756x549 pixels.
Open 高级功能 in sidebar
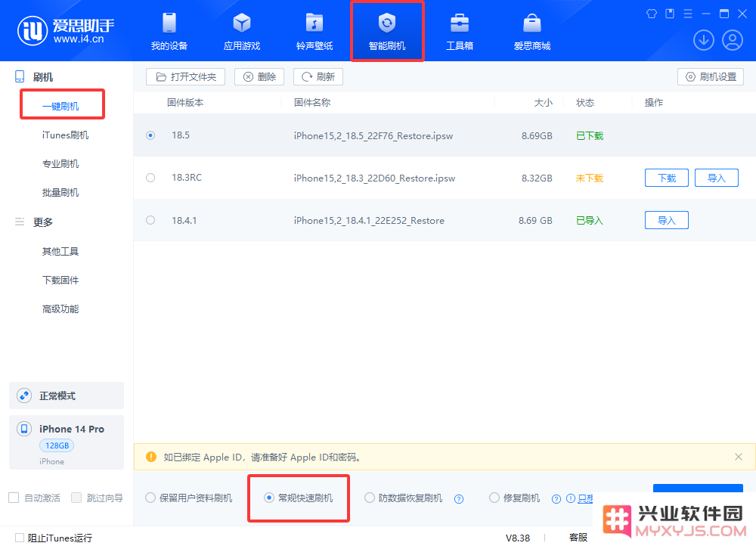pyautogui.click(x=60, y=309)
